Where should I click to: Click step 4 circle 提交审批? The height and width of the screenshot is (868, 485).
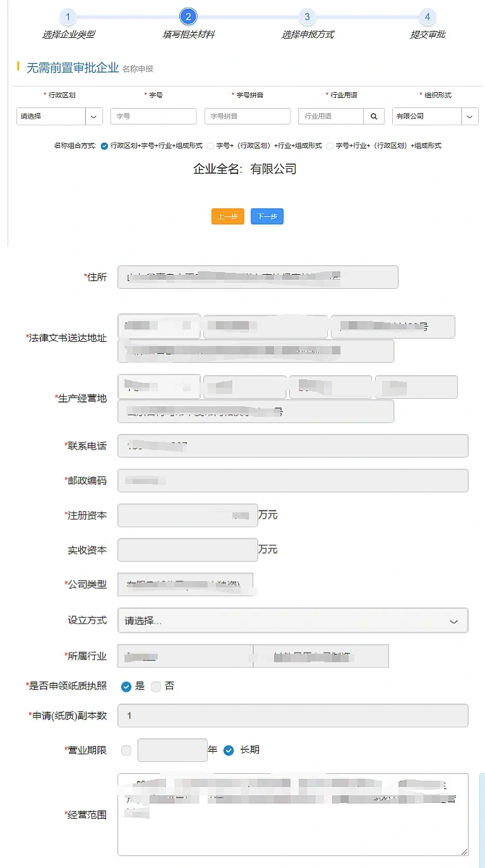point(428,17)
